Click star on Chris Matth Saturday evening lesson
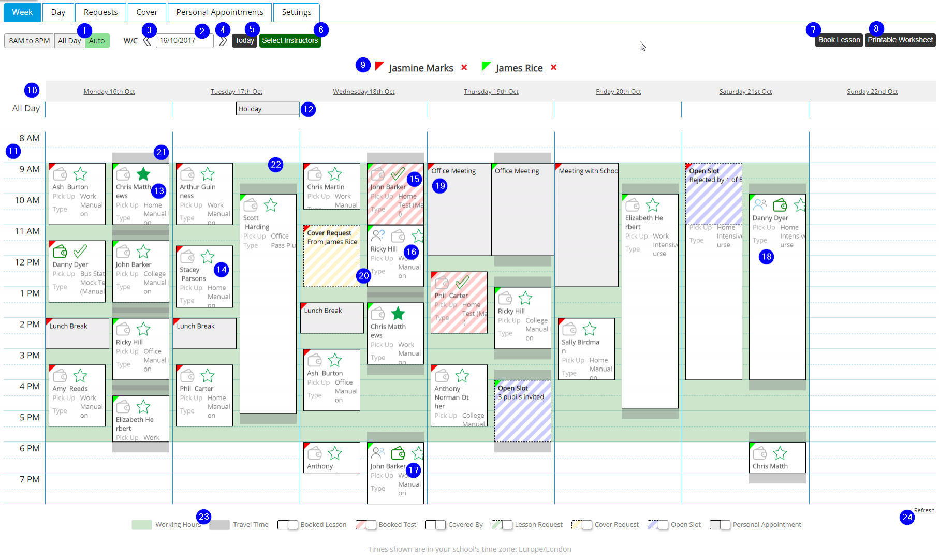Image resolution: width=939 pixels, height=560 pixels. tap(780, 453)
